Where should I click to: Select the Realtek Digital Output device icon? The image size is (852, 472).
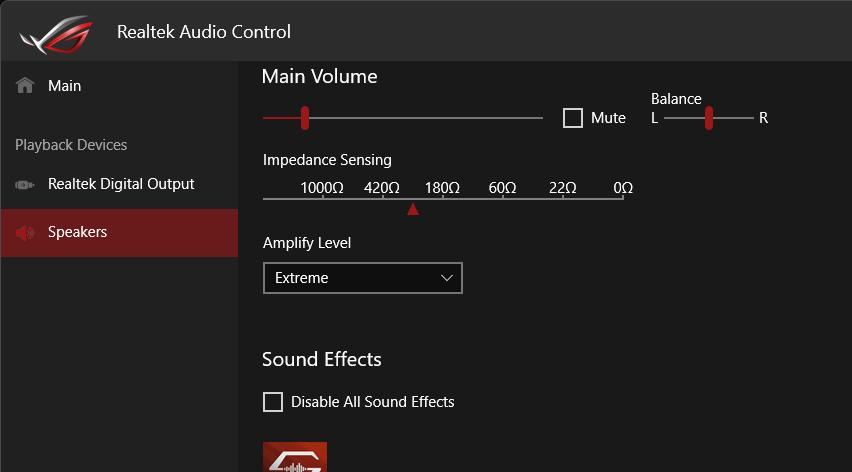click(x=24, y=185)
